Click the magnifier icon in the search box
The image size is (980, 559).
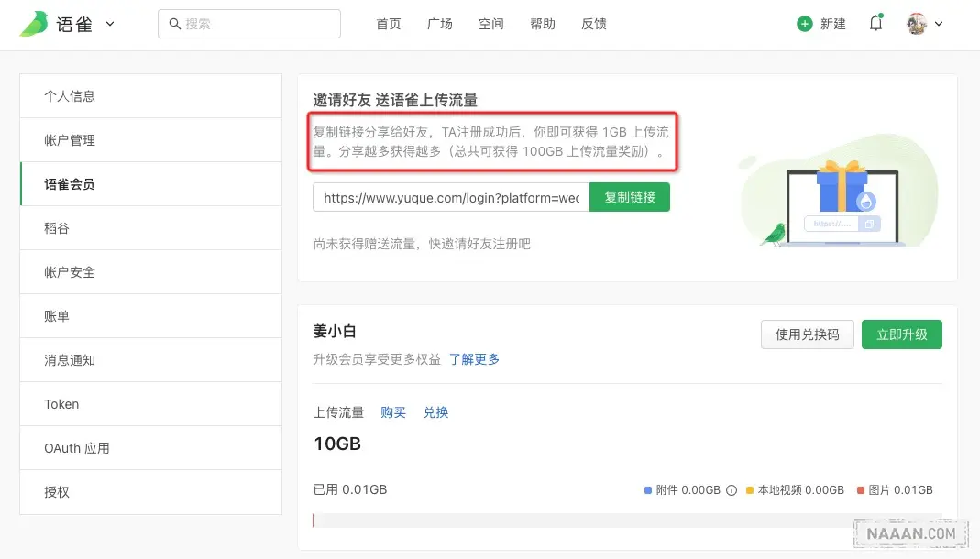tap(175, 24)
